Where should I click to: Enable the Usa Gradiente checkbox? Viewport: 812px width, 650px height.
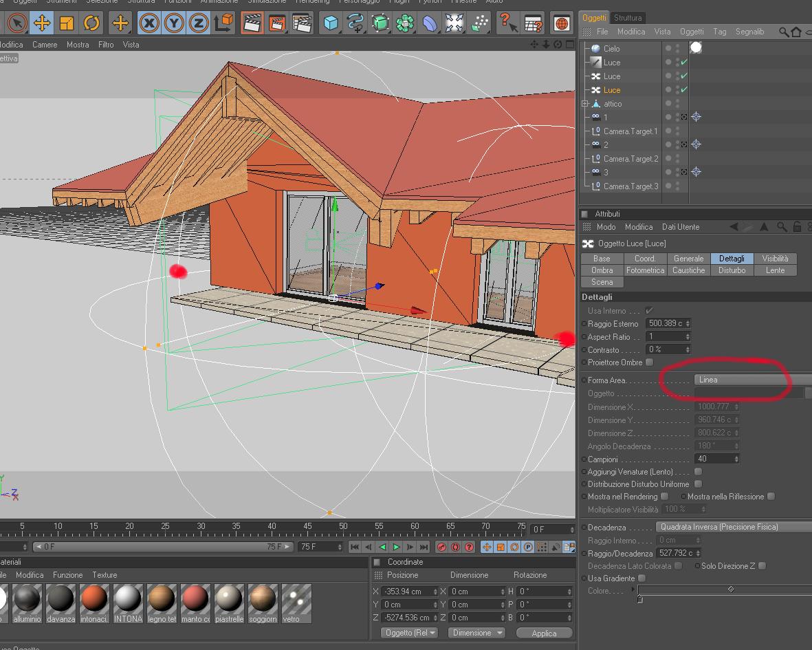[641, 578]
